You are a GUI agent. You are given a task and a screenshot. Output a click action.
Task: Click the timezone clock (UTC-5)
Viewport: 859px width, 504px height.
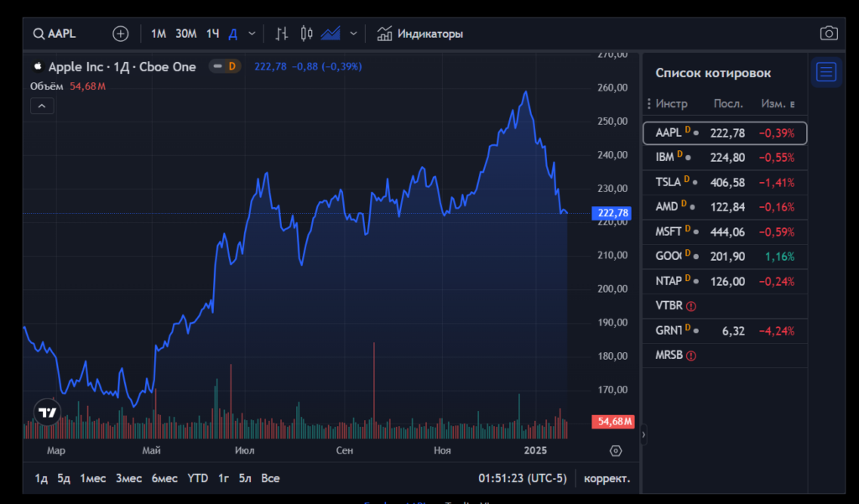(x=523, y=478)
